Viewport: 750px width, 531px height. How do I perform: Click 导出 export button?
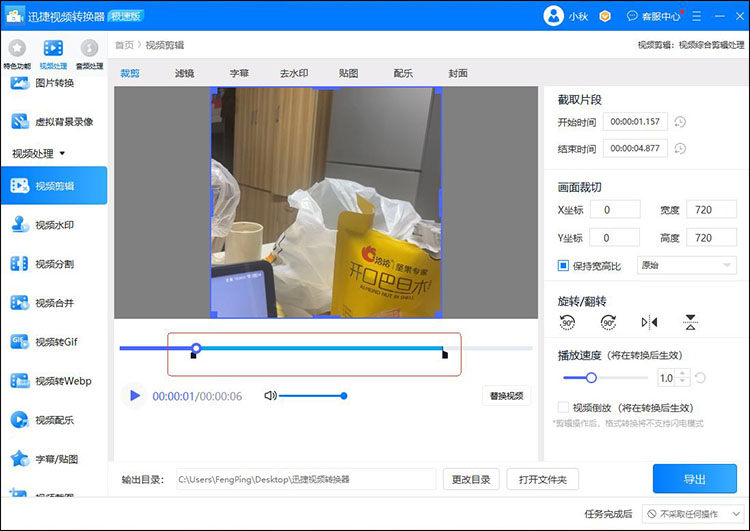695,478
